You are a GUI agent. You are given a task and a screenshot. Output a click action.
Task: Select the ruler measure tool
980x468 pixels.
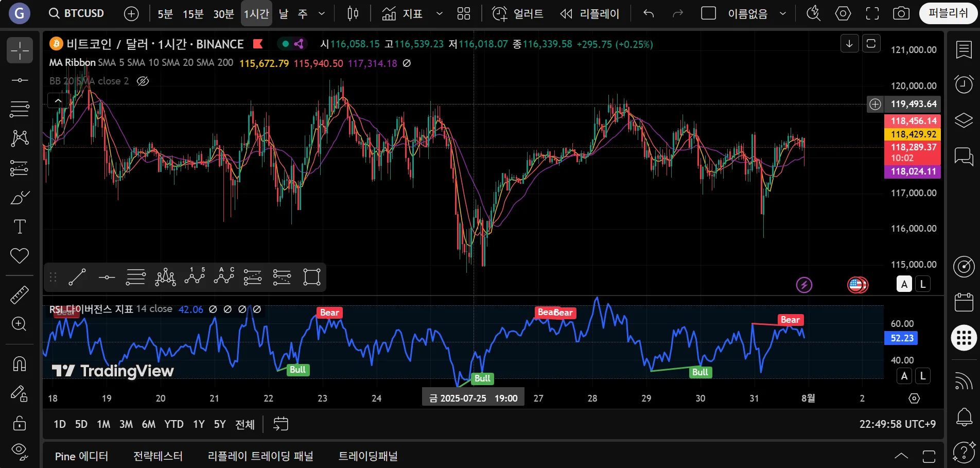click(x=20, y=295)
